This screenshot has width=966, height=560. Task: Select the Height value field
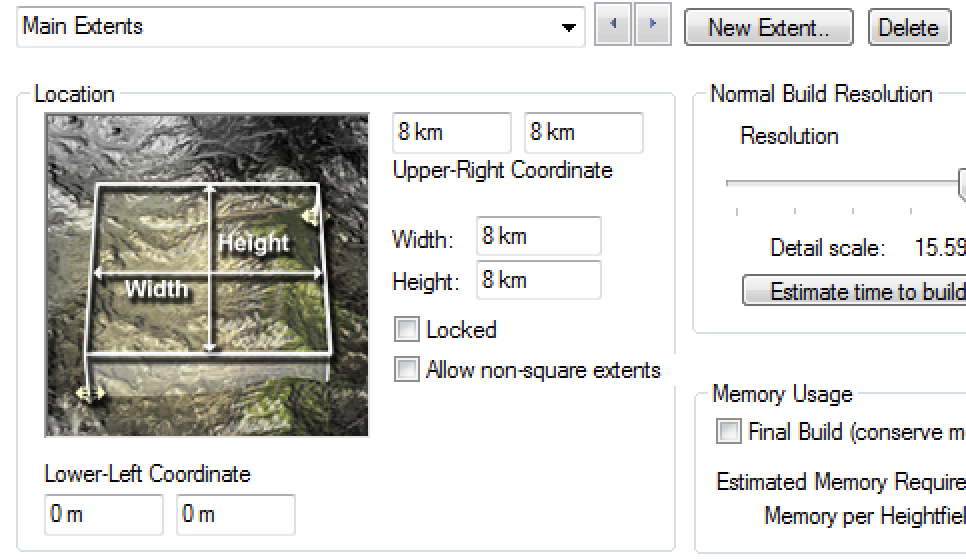click(x=538, y=280)
